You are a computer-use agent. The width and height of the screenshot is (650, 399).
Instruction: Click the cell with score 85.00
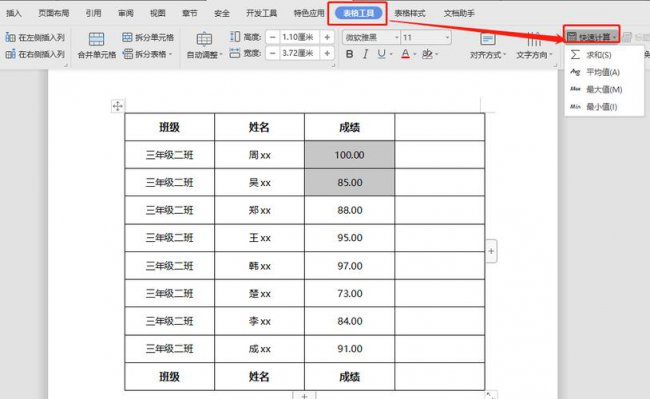(349, 182)
